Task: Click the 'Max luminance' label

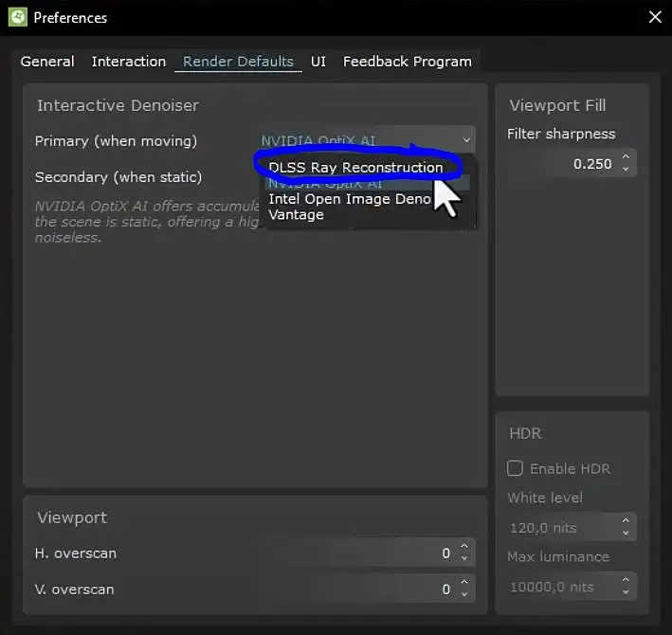Action: [x=558, y=556]
